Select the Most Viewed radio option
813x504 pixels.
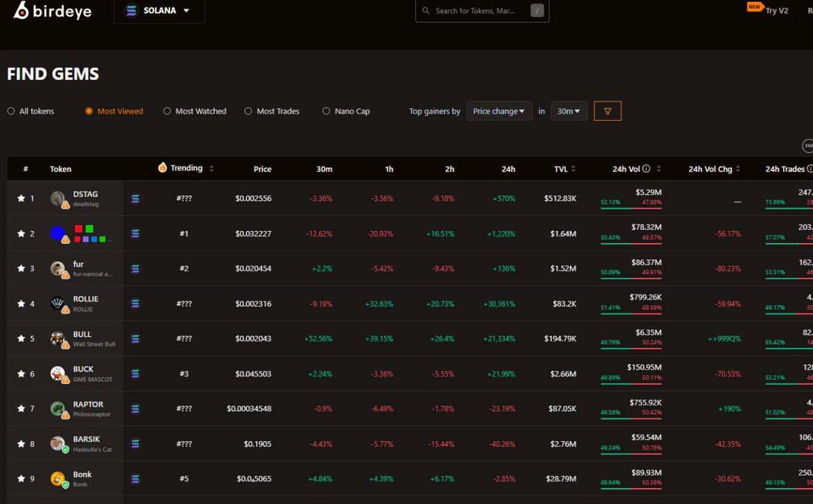click(114, 111)
